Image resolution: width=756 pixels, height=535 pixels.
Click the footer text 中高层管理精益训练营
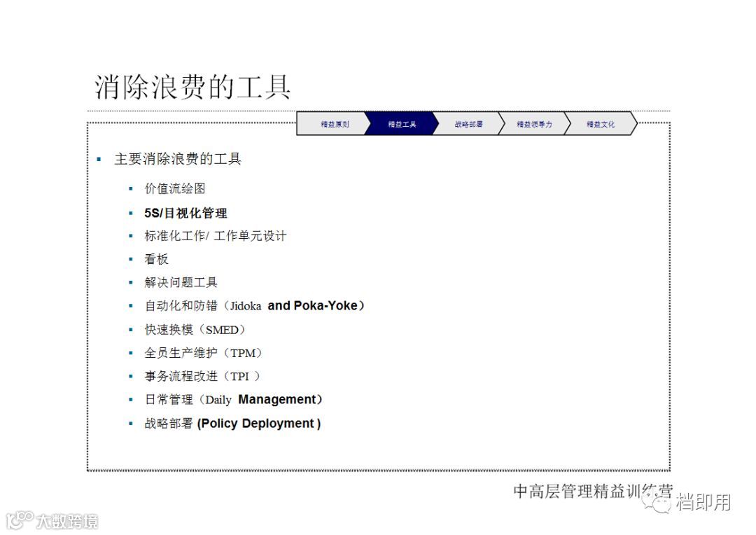(x=593, y=491)
